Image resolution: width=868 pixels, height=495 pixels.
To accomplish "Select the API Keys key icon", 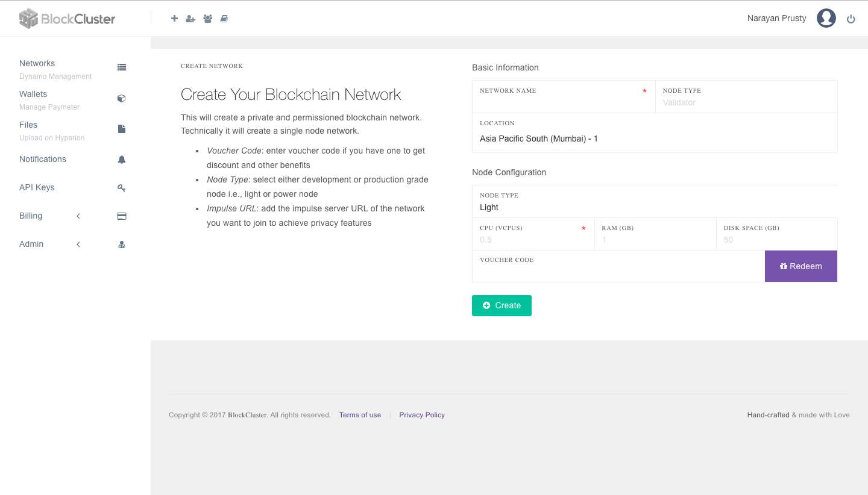I will pyautogui.click(x=122, y=187).
